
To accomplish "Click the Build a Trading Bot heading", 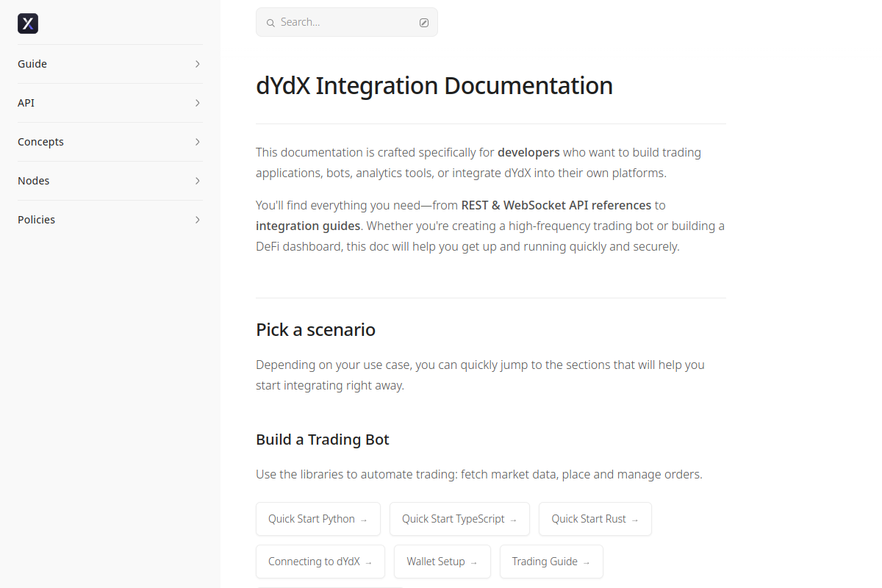I will pos(323,440).
